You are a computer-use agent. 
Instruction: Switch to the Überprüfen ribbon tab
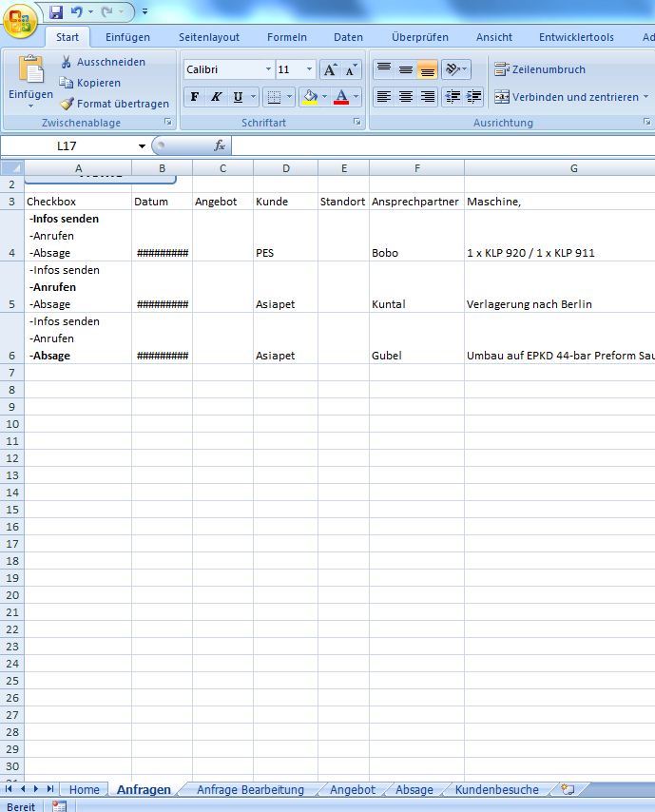[x=420, y=37]
